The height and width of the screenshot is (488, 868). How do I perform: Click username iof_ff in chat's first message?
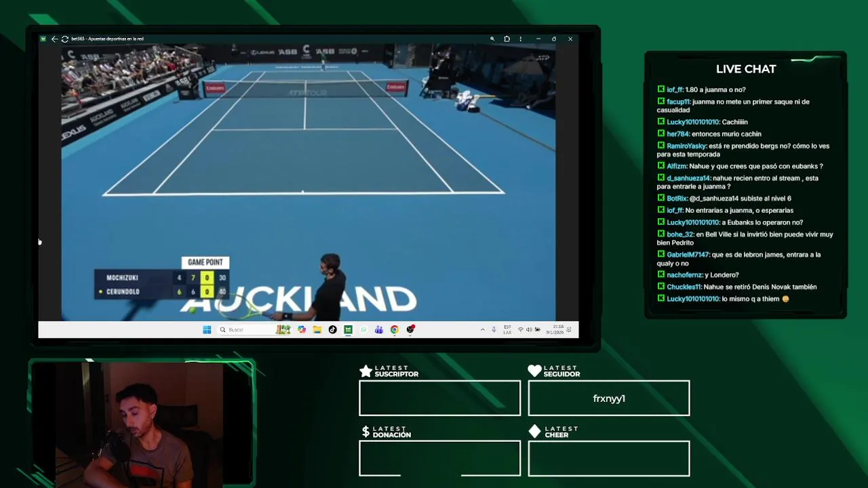675,89
